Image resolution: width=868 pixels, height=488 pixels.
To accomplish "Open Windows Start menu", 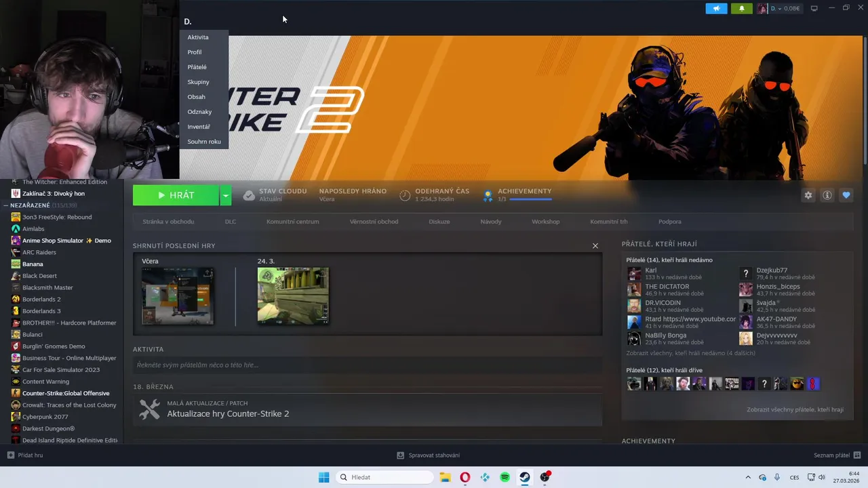I will (x=324, y=477).
